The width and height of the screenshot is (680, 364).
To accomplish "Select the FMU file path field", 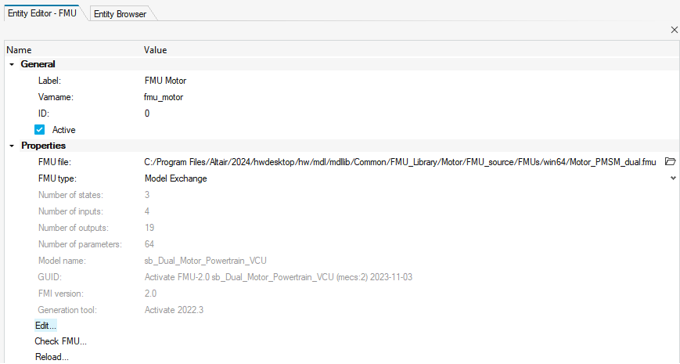I will tap(400, 162).
